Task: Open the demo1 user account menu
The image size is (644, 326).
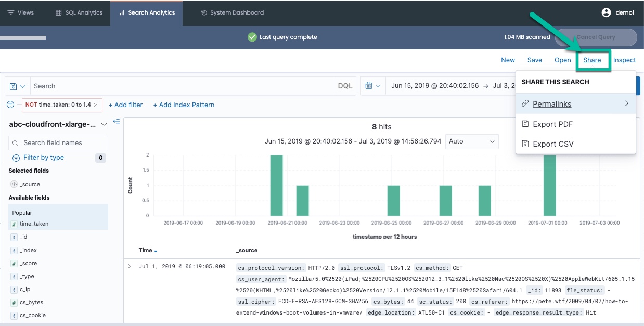Action: pyautogui.click(x=617, y=12)
